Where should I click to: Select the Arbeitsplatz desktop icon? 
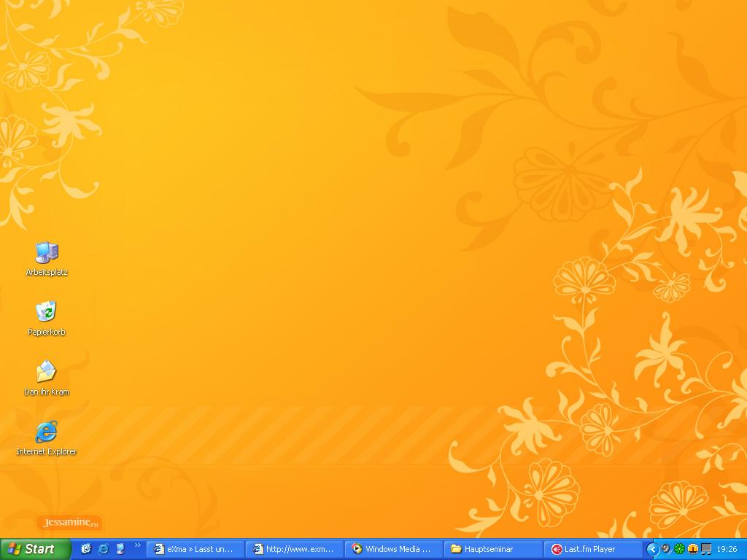coord(47,259)
